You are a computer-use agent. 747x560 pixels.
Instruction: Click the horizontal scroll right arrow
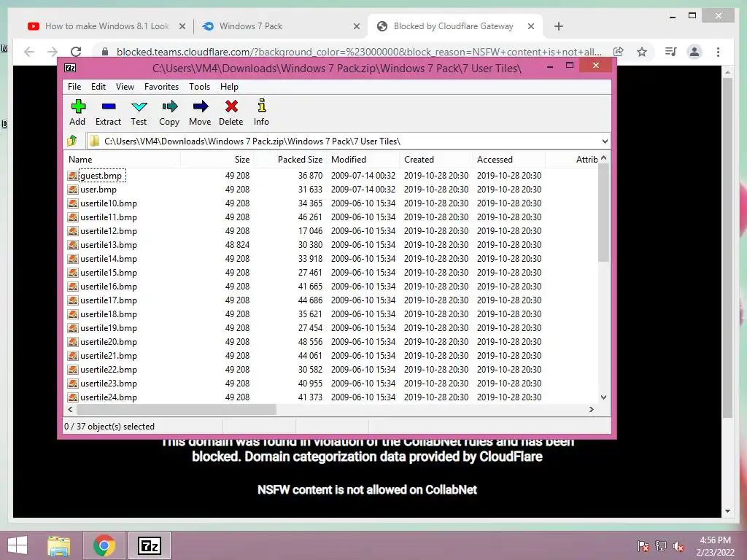pyautogui.click(x=591, y=410)
